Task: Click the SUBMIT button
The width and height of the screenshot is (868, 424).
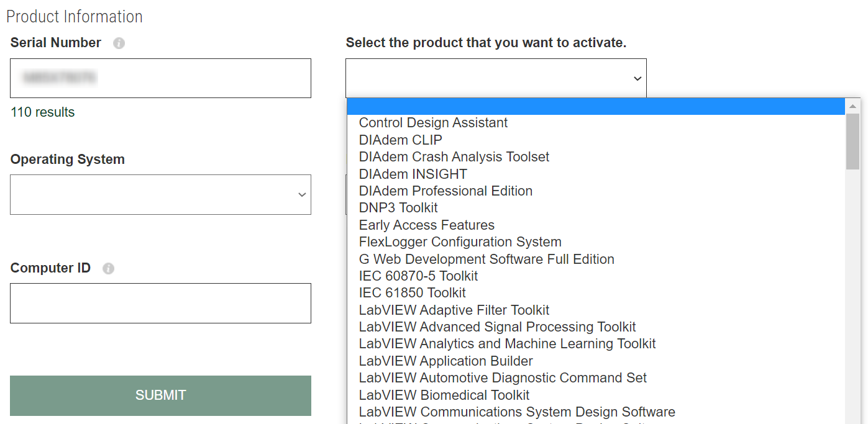Action: coord(160,395)
